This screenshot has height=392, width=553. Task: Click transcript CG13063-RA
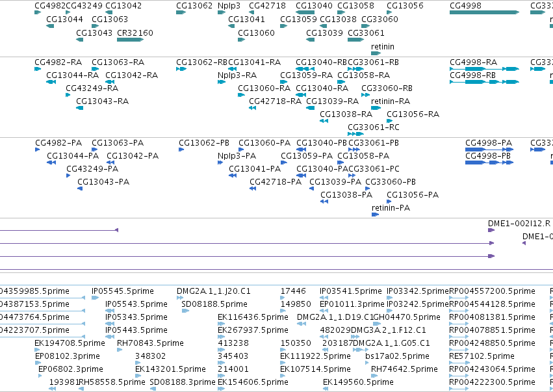point(118,62)
